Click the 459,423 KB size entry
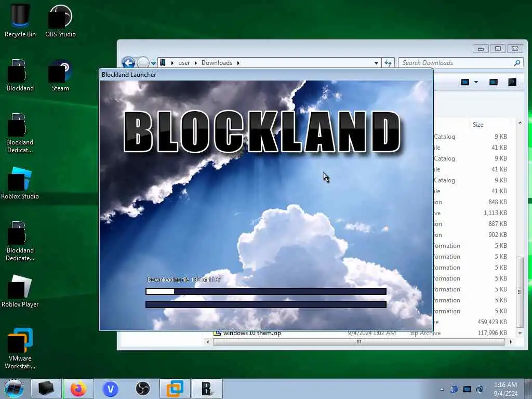This screenshot has width=532, height=399. (492, 322)
